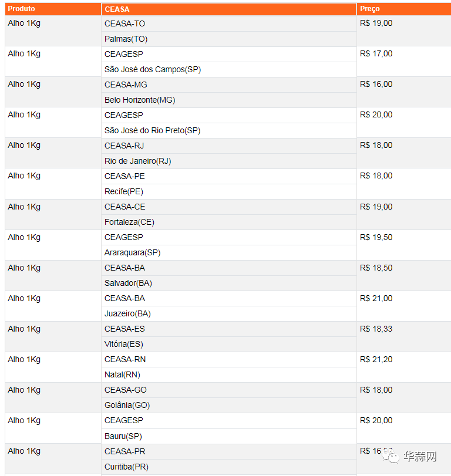Select the R$ 18,33 price cell
The image size is (451, 476).
404,336
